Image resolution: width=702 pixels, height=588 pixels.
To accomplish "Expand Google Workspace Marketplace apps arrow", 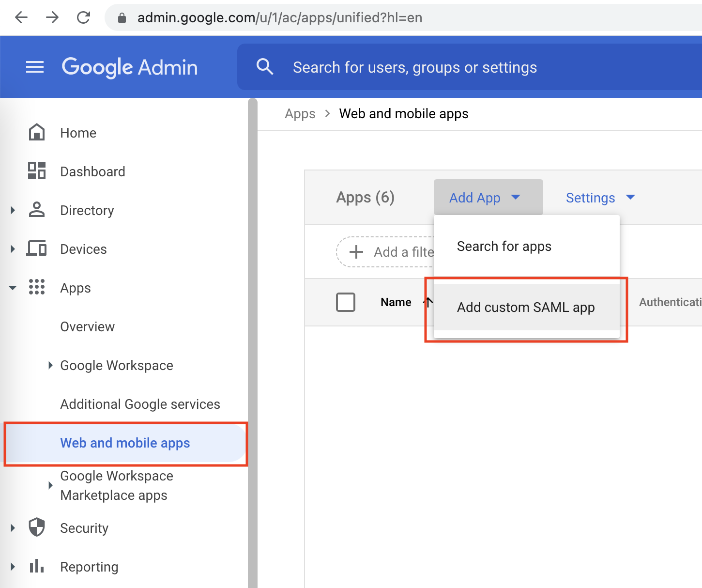I will (x=50, y=485).
